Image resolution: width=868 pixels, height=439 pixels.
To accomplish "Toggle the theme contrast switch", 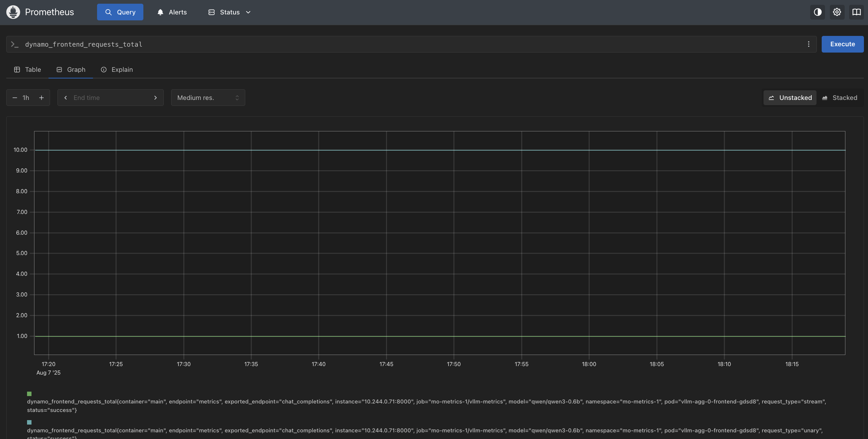I will (x=818, y=12).
